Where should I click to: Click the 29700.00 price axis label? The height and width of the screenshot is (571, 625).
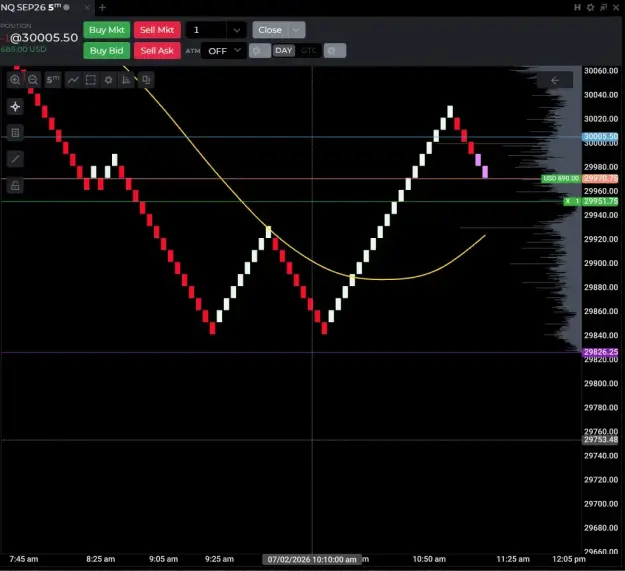tap(601, 504)
